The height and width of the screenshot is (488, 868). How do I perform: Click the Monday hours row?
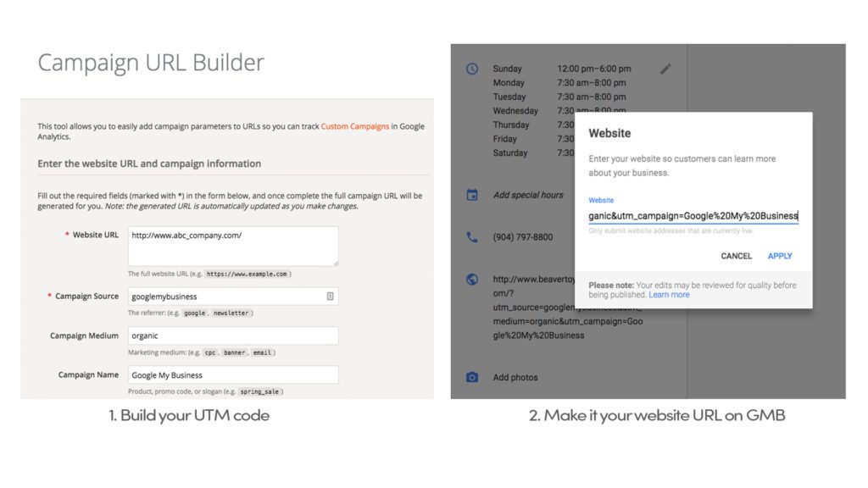(x=559, y=82)
